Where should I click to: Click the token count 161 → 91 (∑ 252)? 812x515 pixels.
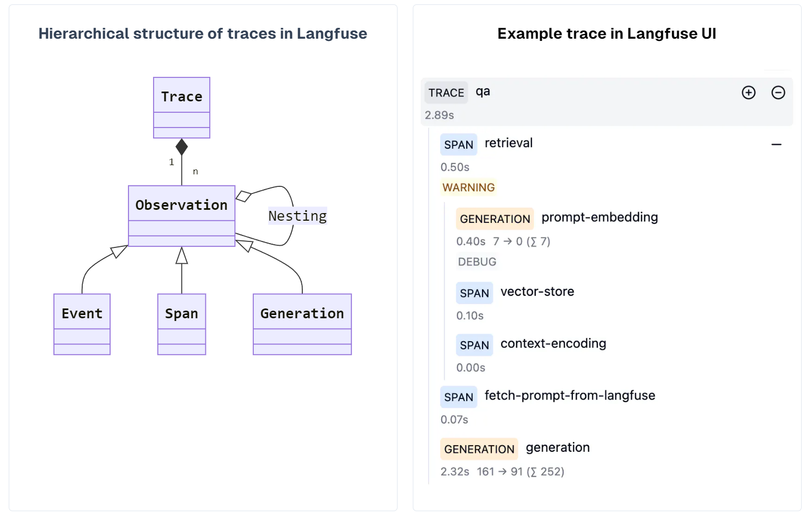click(521, 471)
